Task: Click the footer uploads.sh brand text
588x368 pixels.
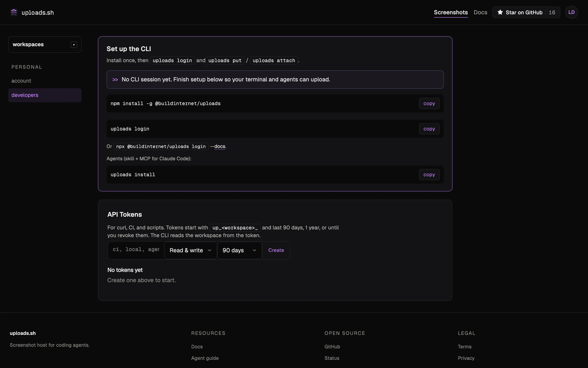Action: click(x=23, y=333)
